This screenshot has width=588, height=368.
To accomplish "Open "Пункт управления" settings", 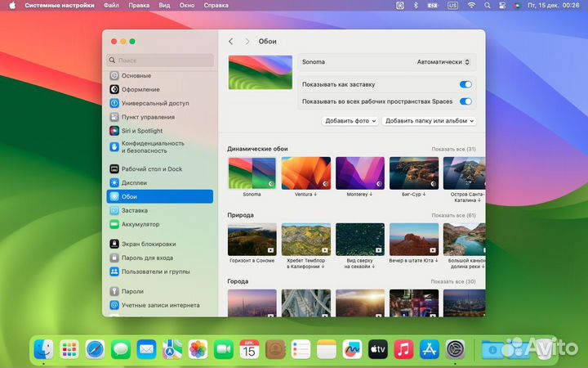I will tap(160, 117).
